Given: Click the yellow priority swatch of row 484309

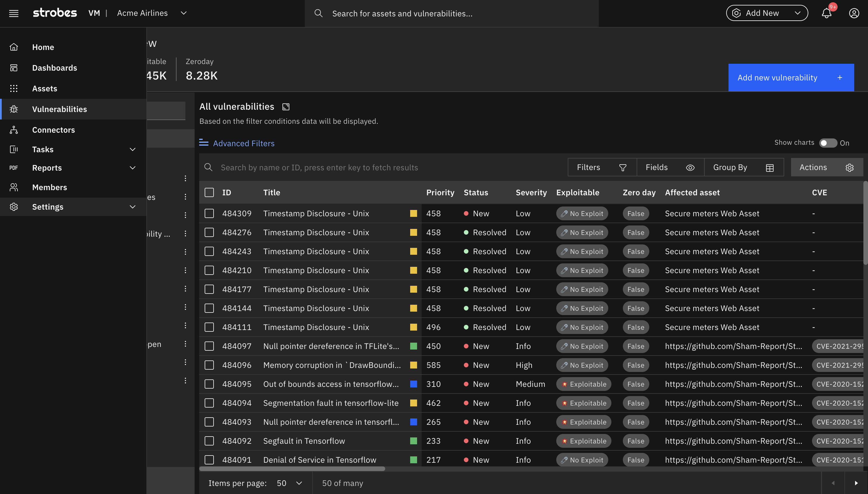Looking at the screenshot, I should [x=413, y=213].
